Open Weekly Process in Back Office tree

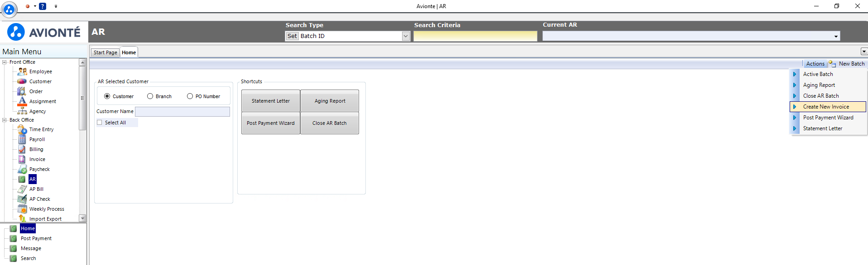(x=47, y=209)
